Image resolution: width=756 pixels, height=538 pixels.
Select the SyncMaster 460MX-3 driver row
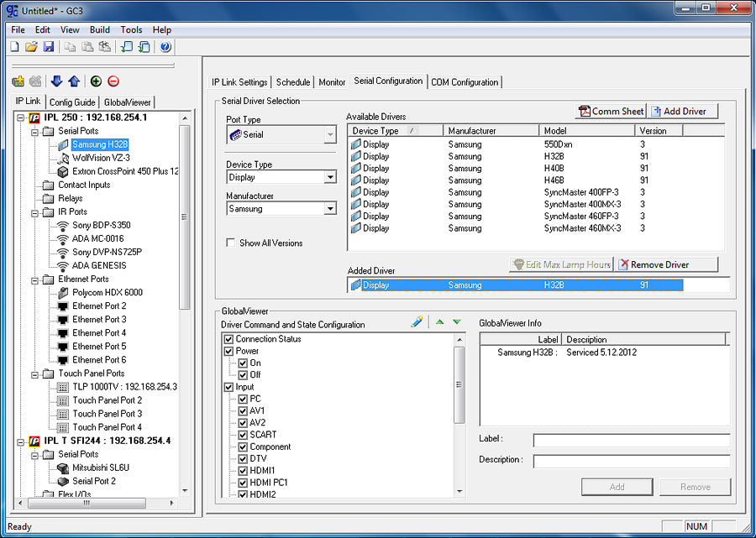click(x=535, y=228)
